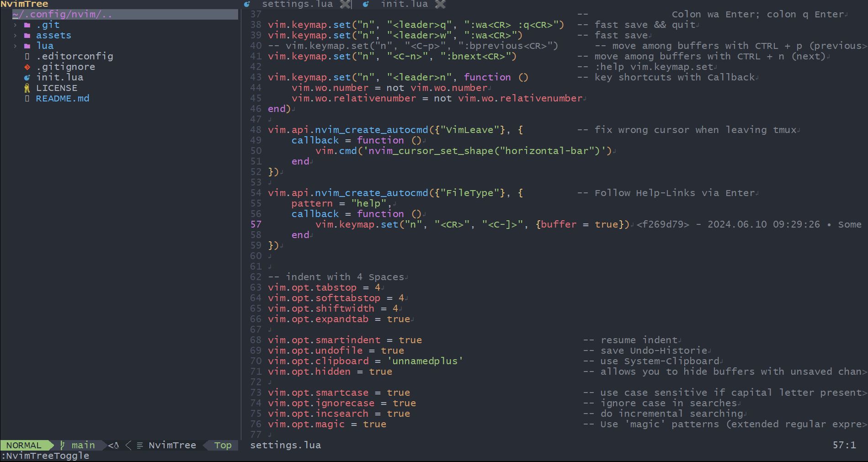Click the git blame text f269d79

663,224
